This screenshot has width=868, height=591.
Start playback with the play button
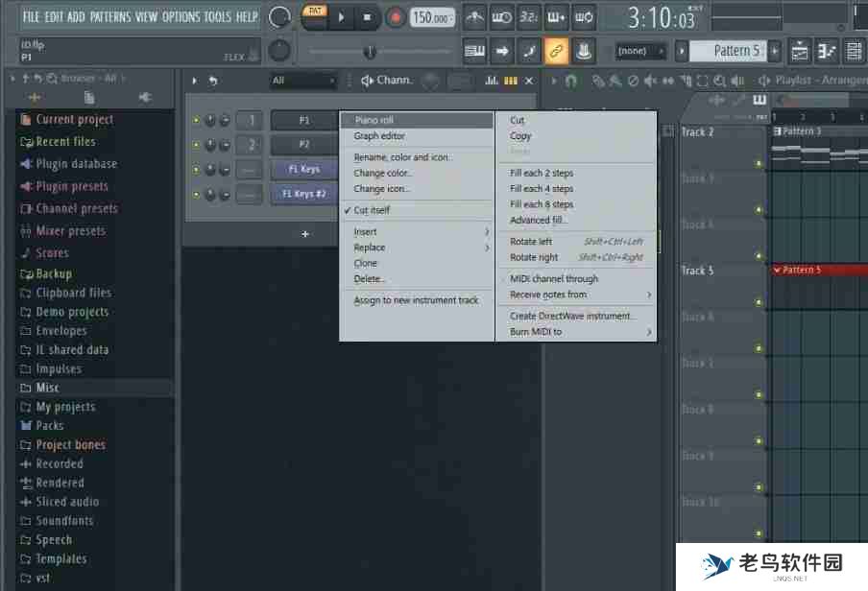(342, 17)
